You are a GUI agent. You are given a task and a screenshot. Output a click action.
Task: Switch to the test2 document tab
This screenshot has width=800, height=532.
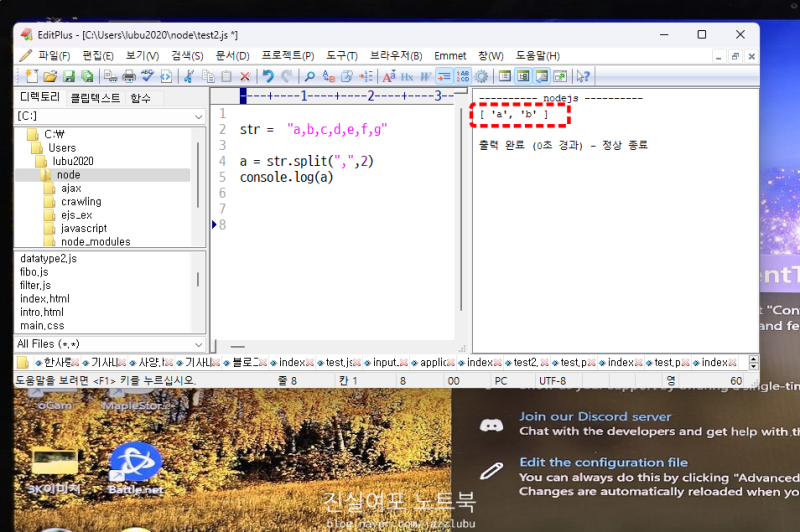(525, 363)
